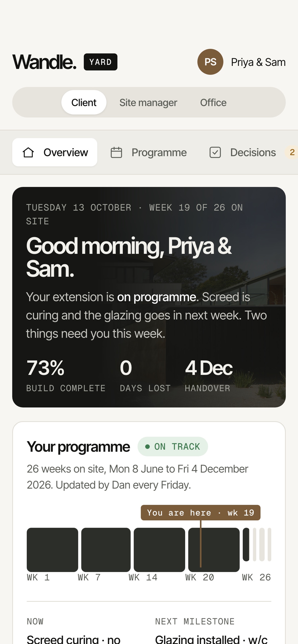Viewport: 298px width, 644px height.
Task: Open the Programme tab
Action: coord(149,153)
